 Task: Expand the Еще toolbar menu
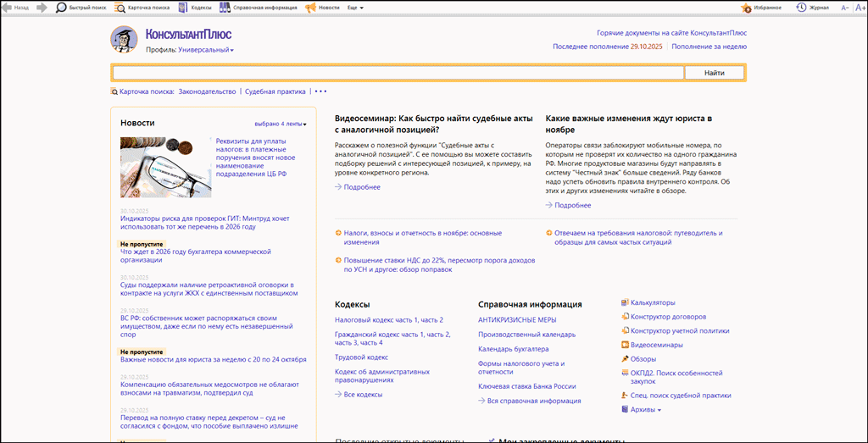point(355,7)
